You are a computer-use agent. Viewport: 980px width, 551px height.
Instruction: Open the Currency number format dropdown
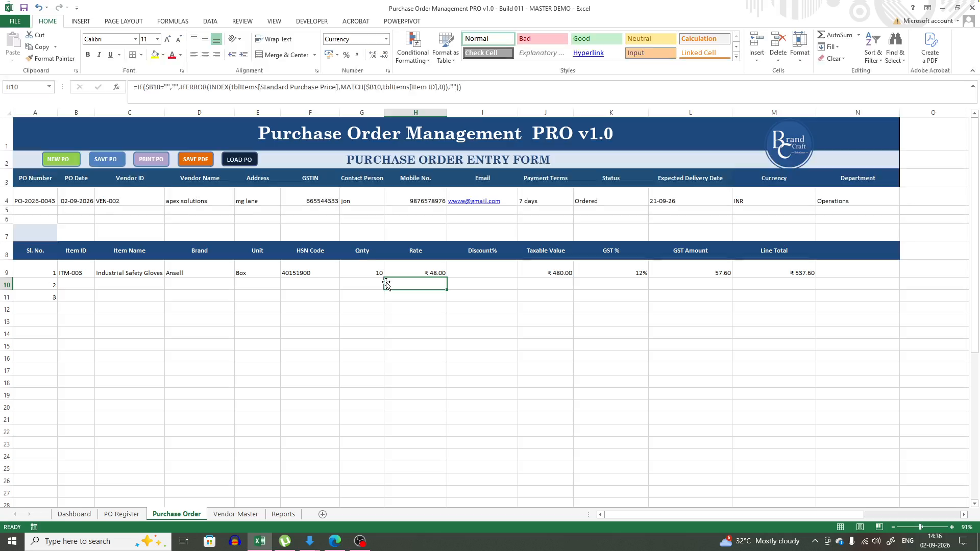[386, 39]
